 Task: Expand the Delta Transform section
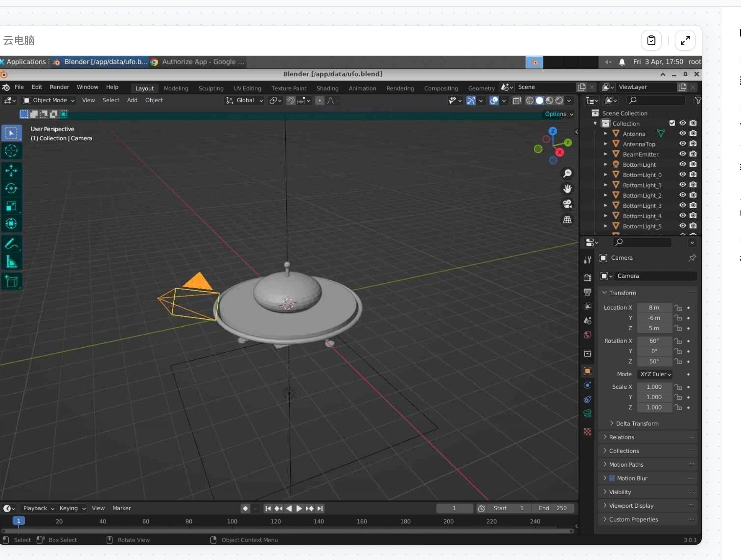(x=637, y=423)
